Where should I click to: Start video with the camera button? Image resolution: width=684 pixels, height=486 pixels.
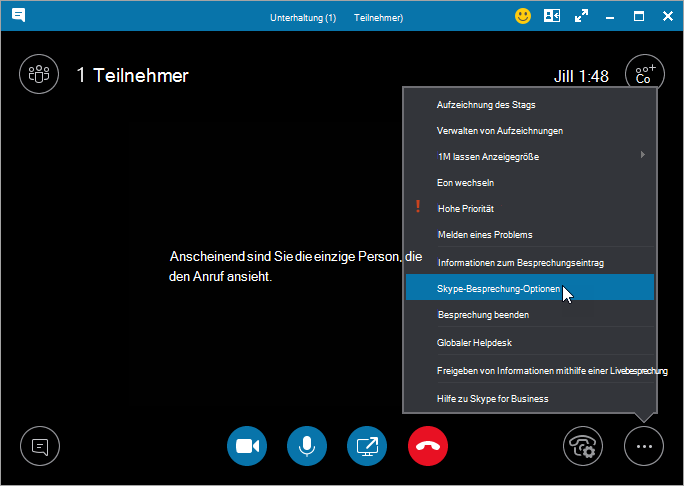click(x=247, y=446)
